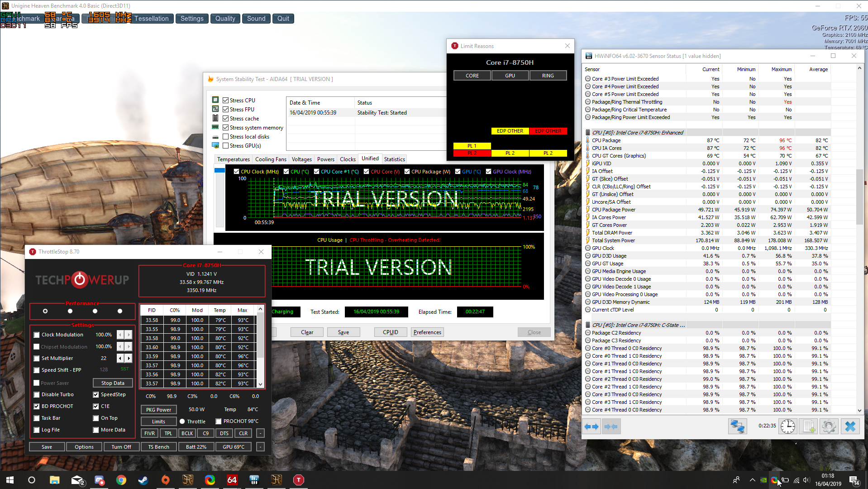Screen dimensions: 868x489
Task: Toggle Stress FPU checkbox
Action: [225, 109]
